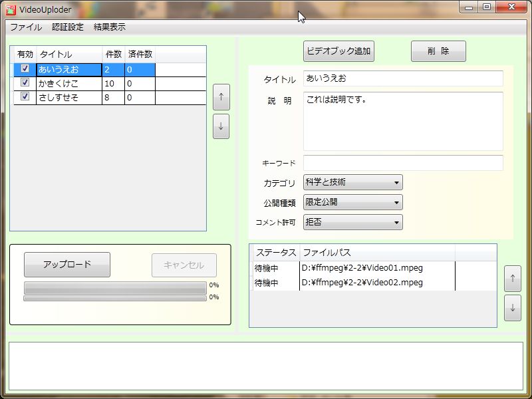The image size is (532, 399).
Task: Click the 削除 button
Action: (x=438, y=51)
